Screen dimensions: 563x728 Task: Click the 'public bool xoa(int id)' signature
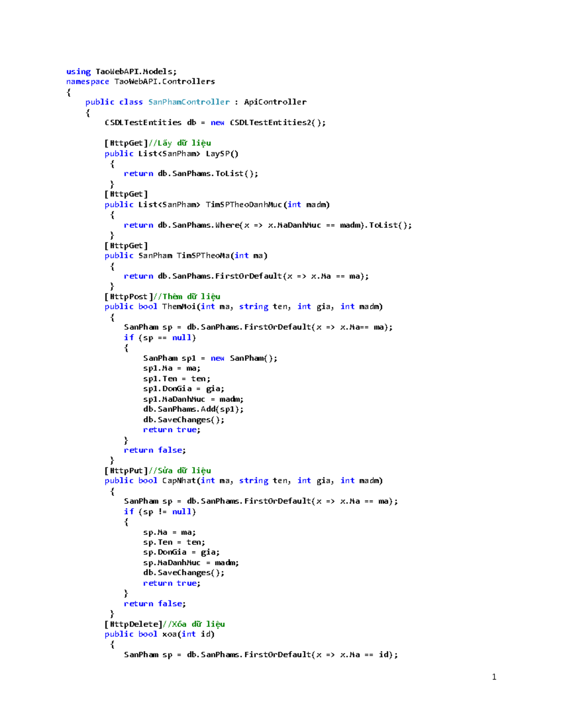(160, 634)
